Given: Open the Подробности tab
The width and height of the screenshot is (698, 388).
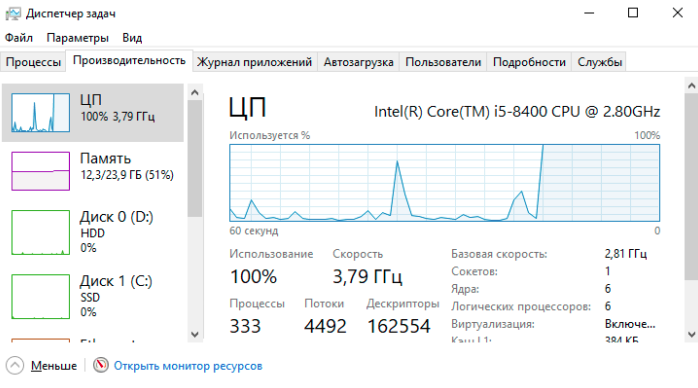Looking at the screenshot, I should 529,62.
